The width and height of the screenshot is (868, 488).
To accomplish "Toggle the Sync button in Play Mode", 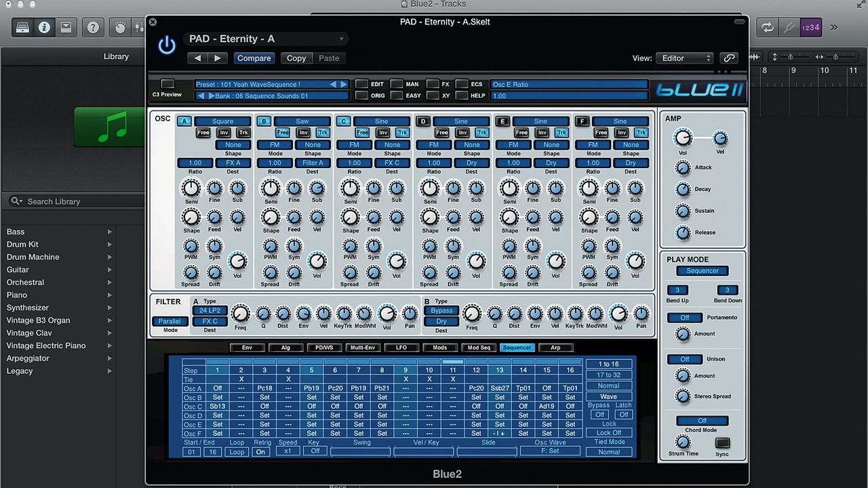I will point(722,443).
